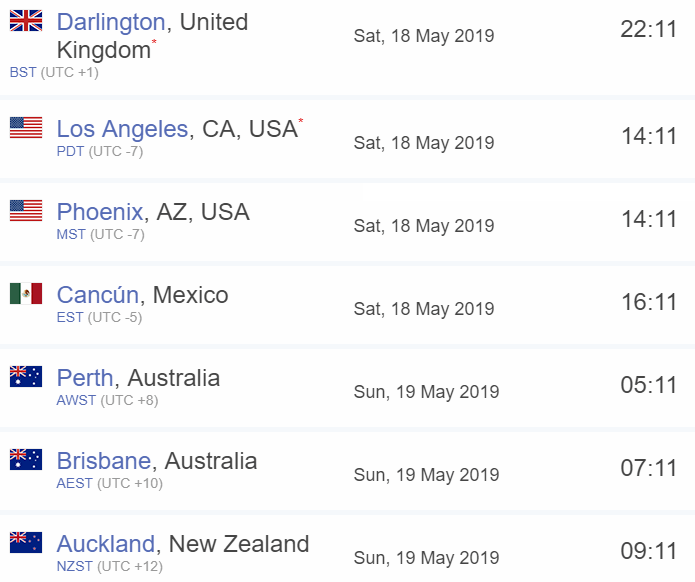Click the Mexico flag icon
Screen dimensions: 695x582
click(x=26, y=293)
